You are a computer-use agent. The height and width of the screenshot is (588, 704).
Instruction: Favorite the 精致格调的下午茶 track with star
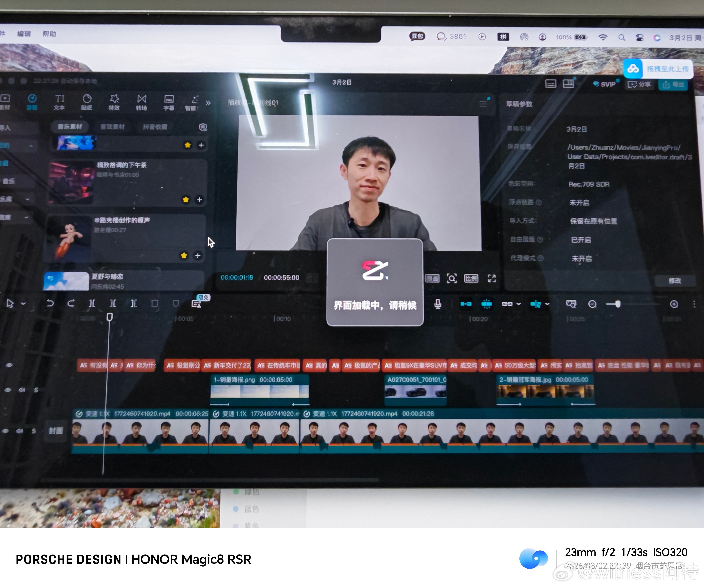[186, 200]
